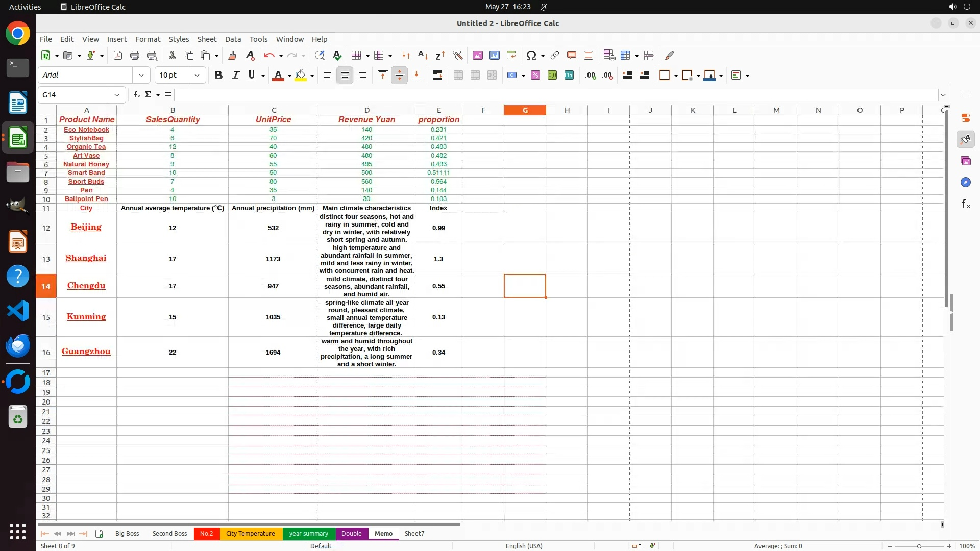Toggle italic text formatting
The height and width of the screenshot is (551, 980).
[235, 75]
